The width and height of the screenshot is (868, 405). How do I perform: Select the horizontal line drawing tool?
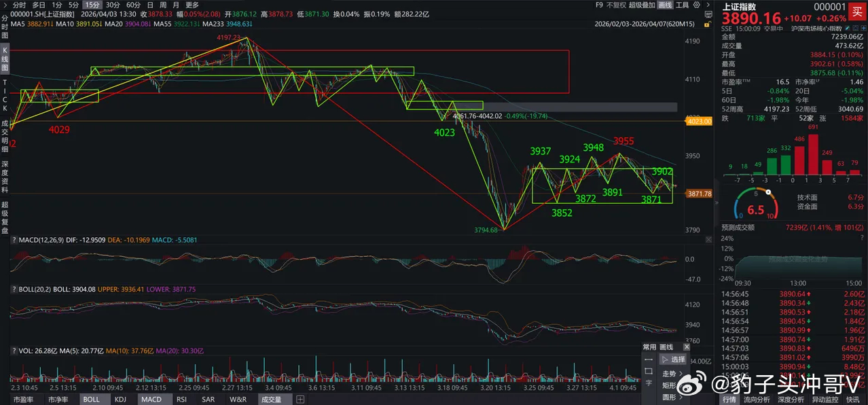649,359
